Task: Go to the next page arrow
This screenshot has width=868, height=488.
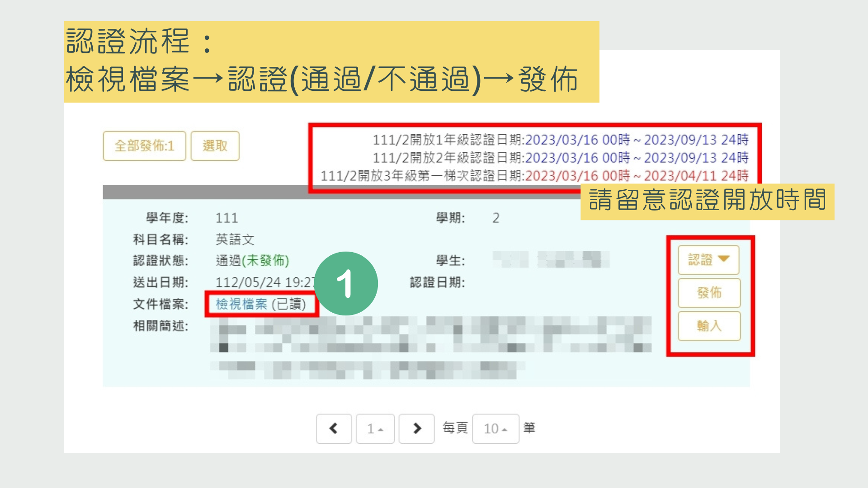Action: [x=416, y=428]
